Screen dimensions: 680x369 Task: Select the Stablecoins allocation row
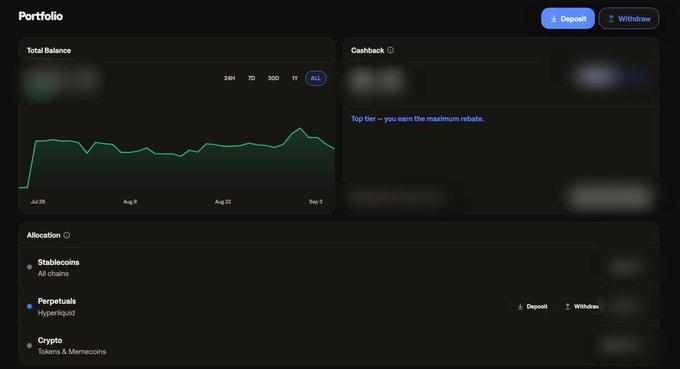[339, 268]
